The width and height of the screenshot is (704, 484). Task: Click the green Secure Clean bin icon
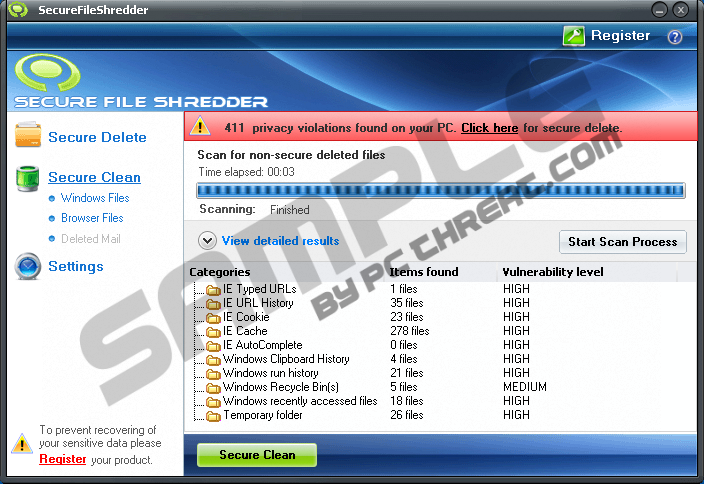coord(28,178)
